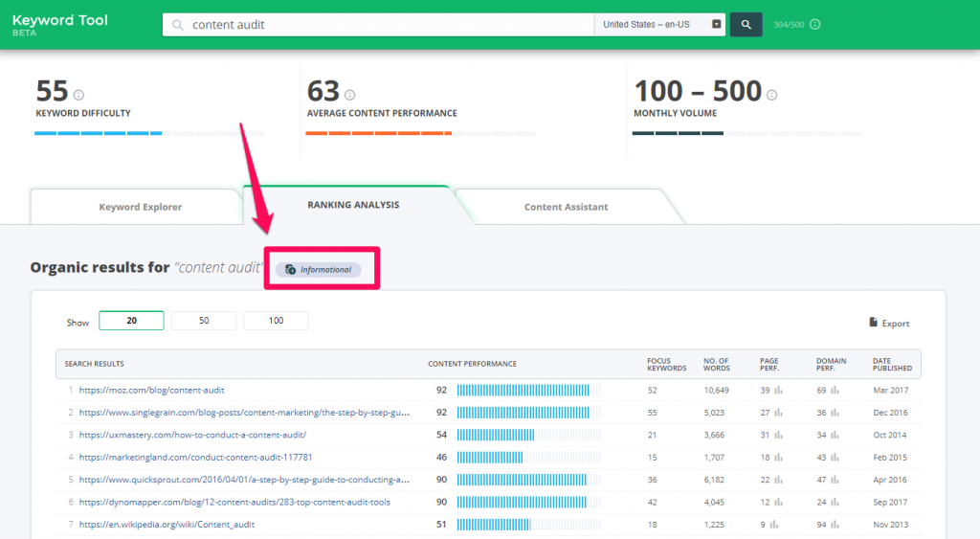The width and height of the screenshot is (980, 539).
Task: Click domain perf chart icon for uxmastery row
Action: click(835, 435)
